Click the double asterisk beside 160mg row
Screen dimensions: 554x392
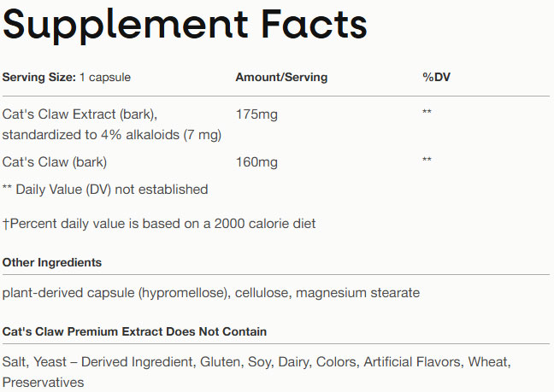click(427, 161)
